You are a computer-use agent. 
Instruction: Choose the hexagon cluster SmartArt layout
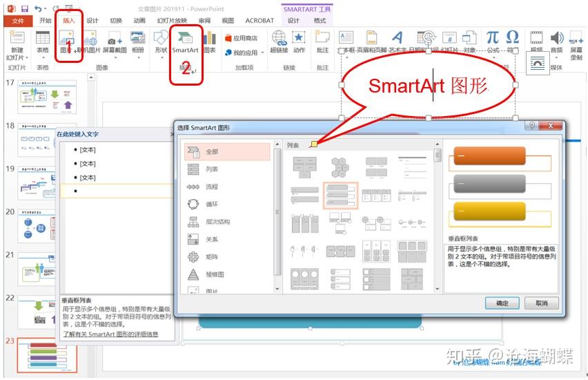[x=340, y=167]
